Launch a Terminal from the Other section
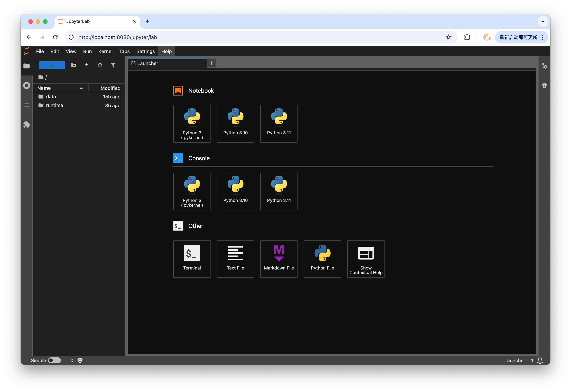Image resolution: width=571 pixels, height=392 pixels. (x=192, y=259)
